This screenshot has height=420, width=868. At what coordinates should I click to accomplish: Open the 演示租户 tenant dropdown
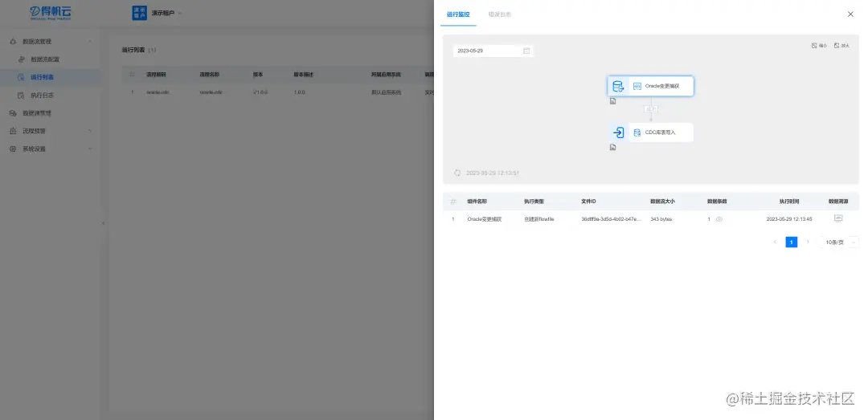point(157,13)
